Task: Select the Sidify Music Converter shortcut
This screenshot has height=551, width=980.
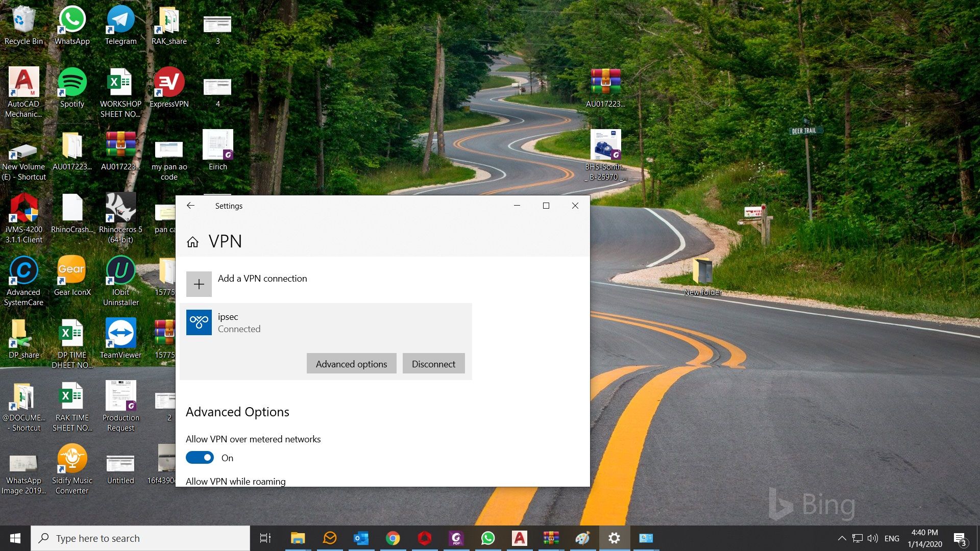Action: tap(72, 469)
